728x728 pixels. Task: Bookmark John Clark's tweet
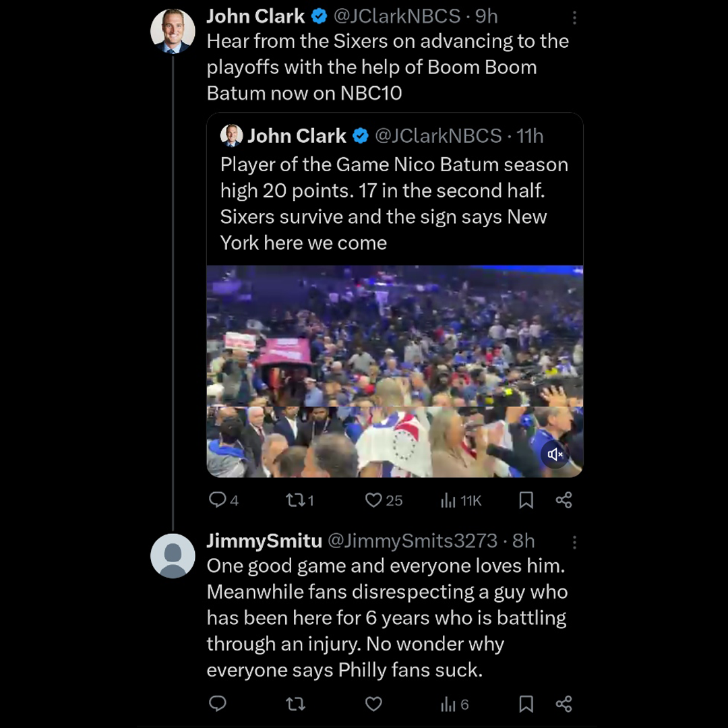point(526,499)
